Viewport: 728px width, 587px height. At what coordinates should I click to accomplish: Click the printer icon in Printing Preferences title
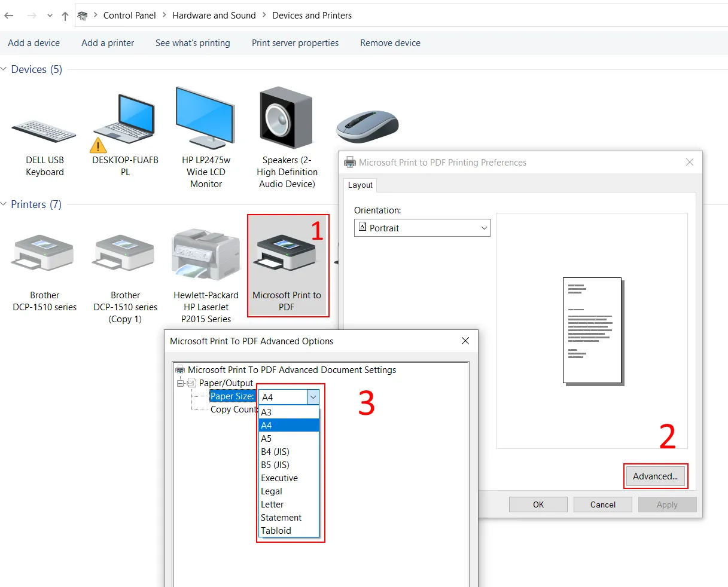pos(350,162)
